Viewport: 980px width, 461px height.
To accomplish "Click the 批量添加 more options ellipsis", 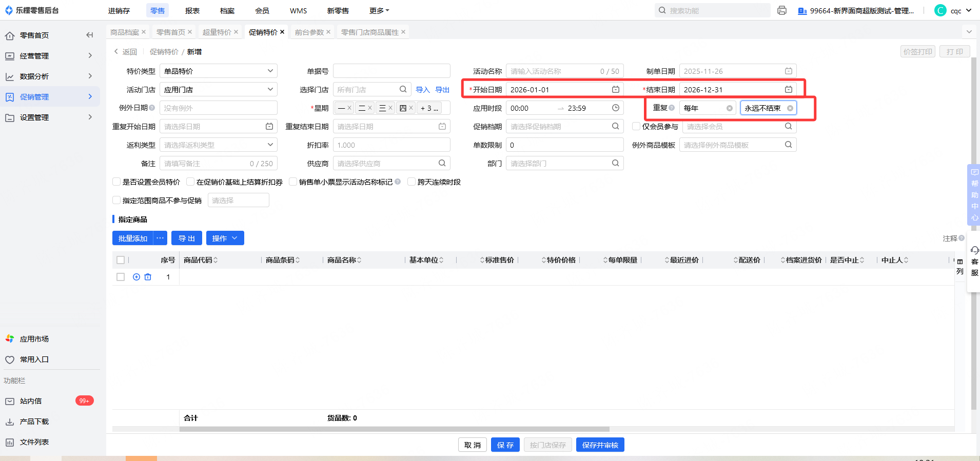I will click(160, 238).
